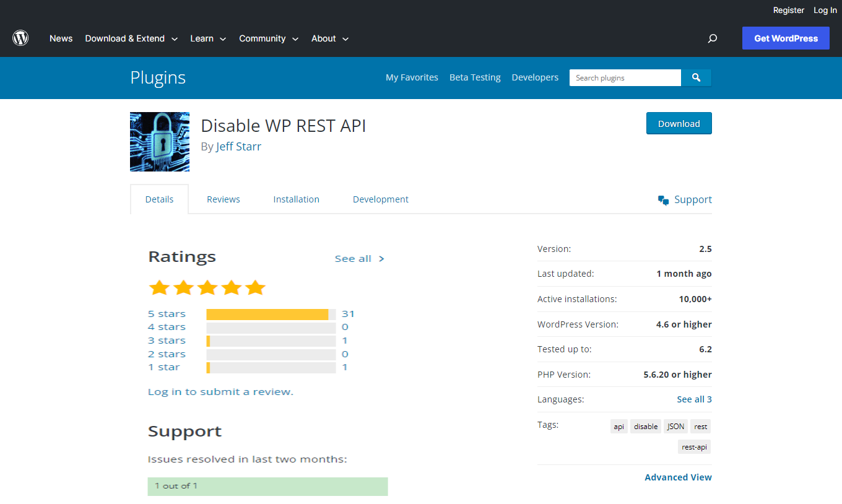Expand the Community menu
Image resolution: width=842 pixels, height=504 pixels.
[x=269, y=38]
